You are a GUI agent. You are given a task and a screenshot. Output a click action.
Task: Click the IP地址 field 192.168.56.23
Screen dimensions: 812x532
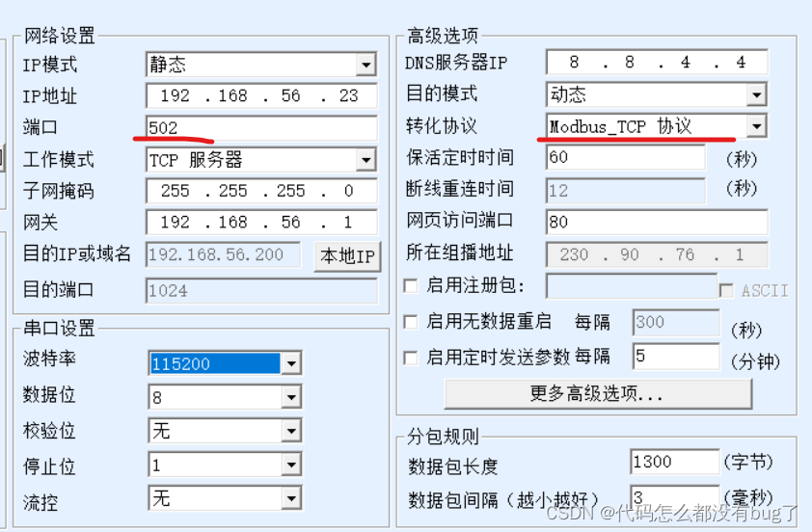pos(261,95)
